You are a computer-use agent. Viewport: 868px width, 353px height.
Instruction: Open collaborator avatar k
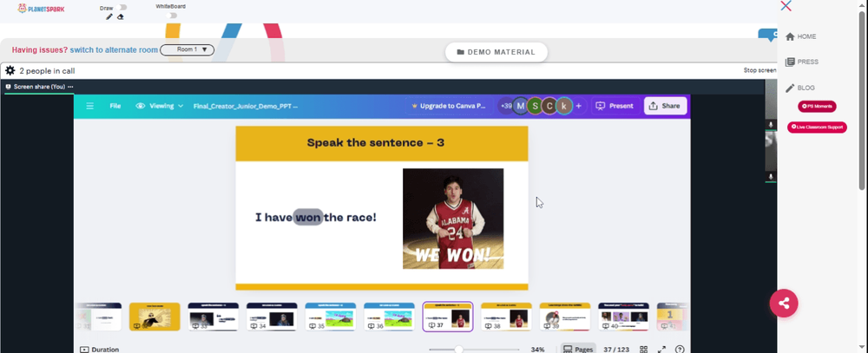click(x=564, y=106)
